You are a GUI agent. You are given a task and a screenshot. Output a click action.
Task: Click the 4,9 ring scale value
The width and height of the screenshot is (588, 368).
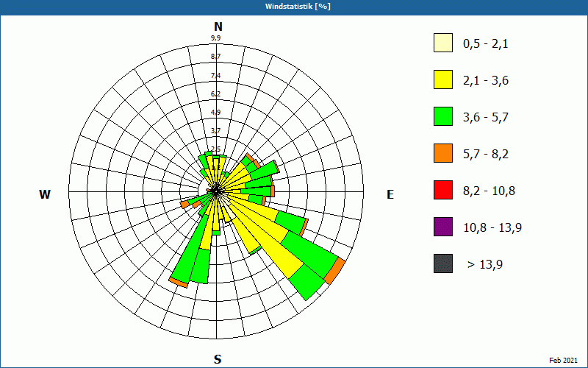point(215,113)
